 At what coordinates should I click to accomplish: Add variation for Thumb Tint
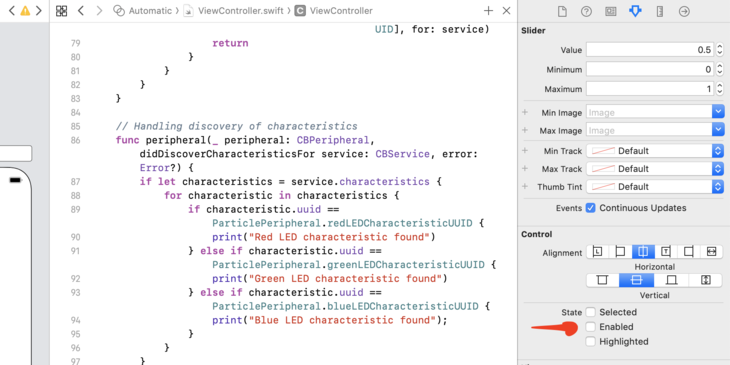click(525, 186)
